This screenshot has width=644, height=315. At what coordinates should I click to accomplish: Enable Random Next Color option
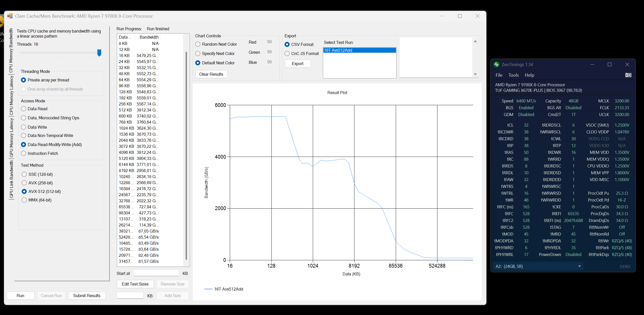(x=198, y=44)
